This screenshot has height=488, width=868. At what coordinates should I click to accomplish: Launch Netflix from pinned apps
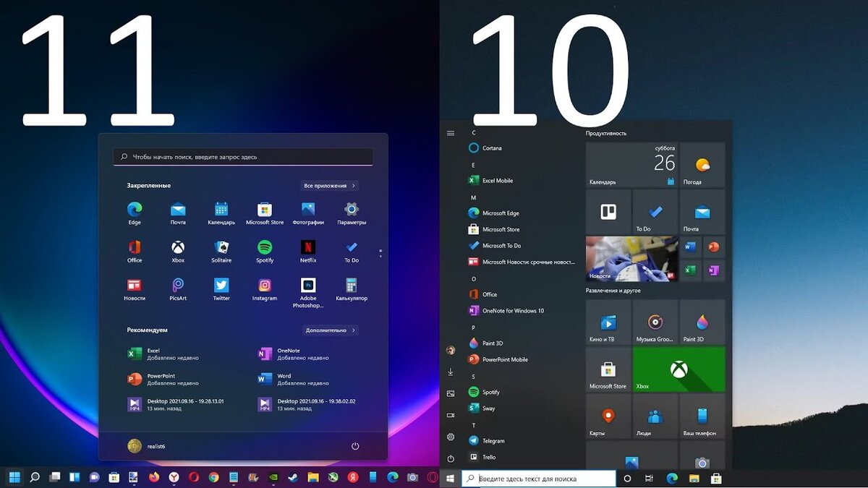308,252
